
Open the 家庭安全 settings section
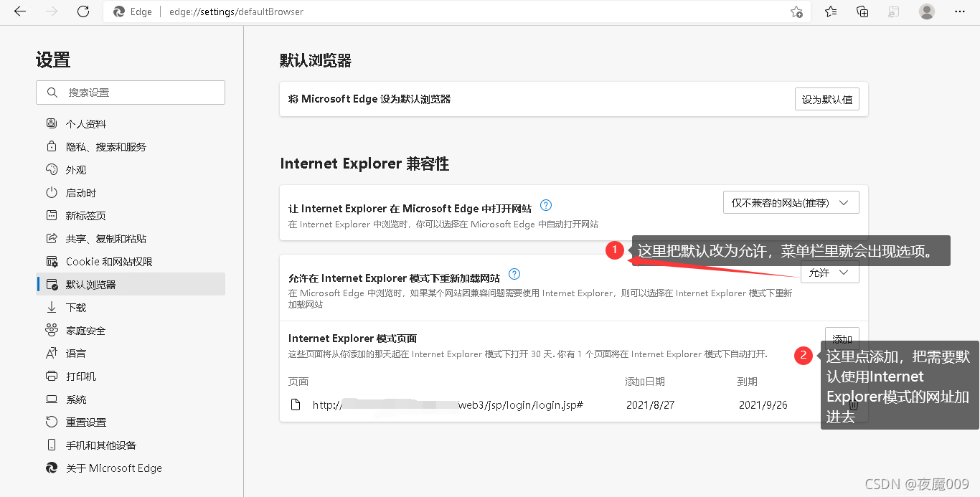pyautogui.click(x=131, y=331)
